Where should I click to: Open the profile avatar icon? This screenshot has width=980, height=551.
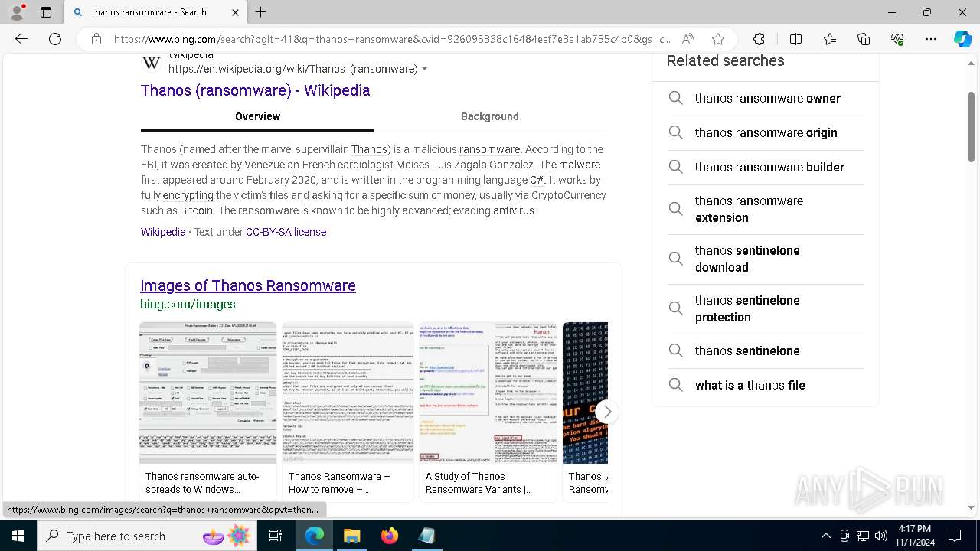[17, 12]
